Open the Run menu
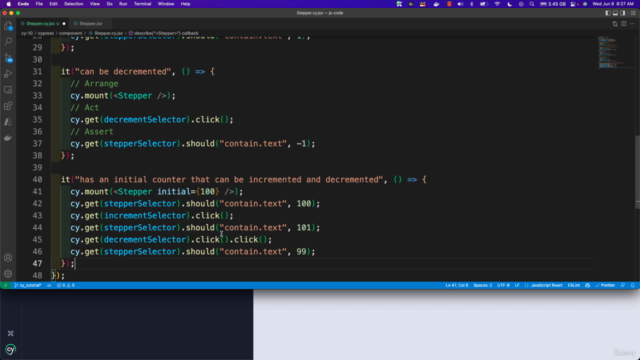640x360 pixels. click(123, 4)
